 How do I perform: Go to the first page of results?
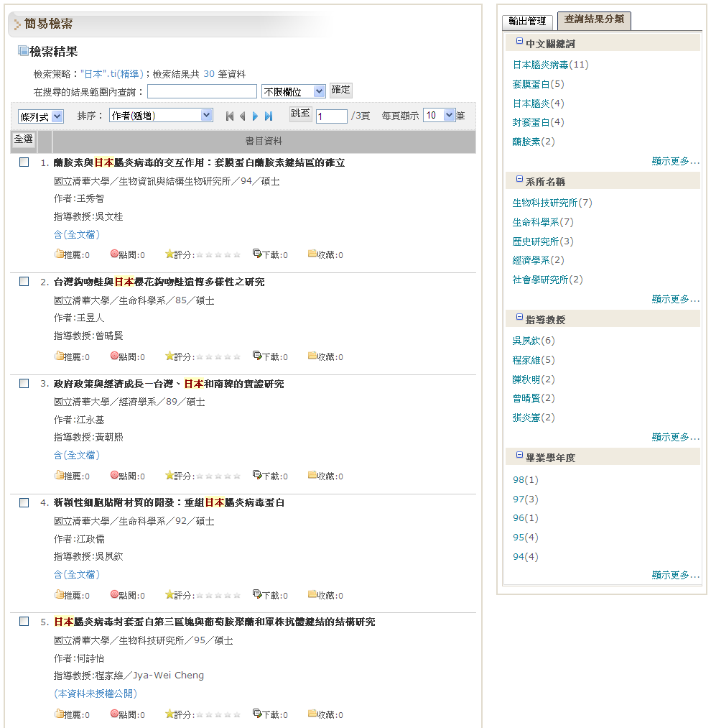point(230,116)
